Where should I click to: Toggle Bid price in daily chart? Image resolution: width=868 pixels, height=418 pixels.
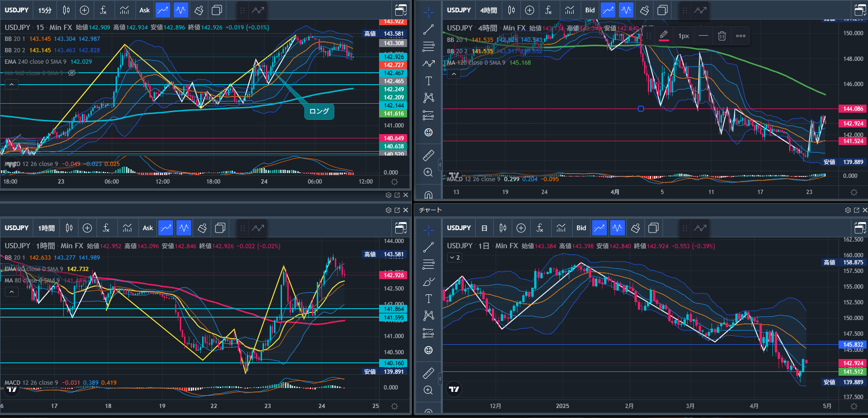tap(581, 228)
